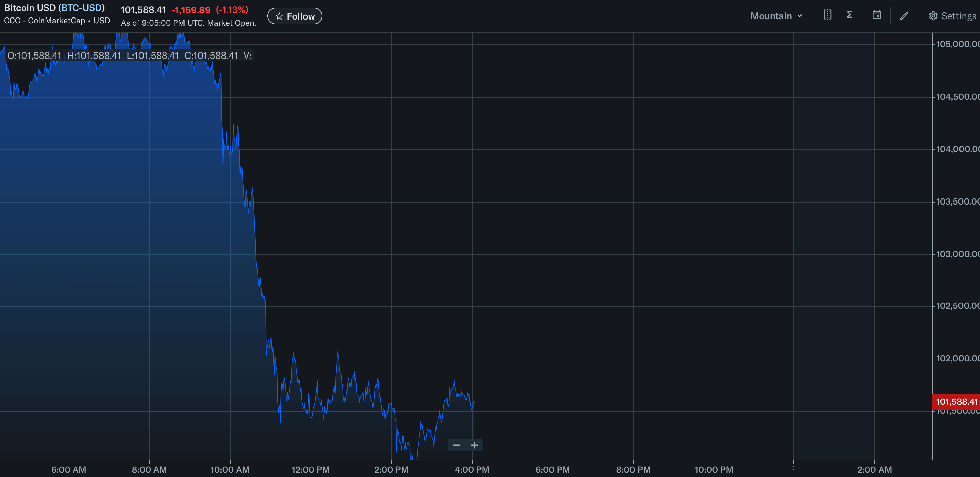
Task: Click the -1.13% percentage change text
Action: [233, 10]
